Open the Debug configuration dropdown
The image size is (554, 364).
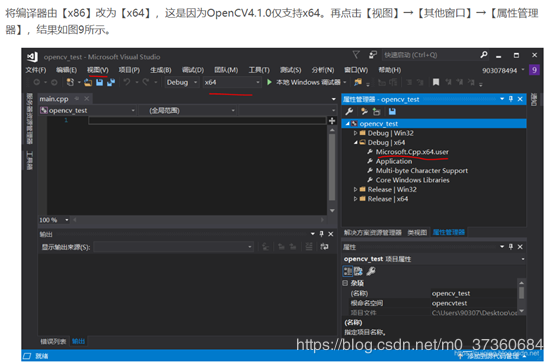click(x=182, y=82)
